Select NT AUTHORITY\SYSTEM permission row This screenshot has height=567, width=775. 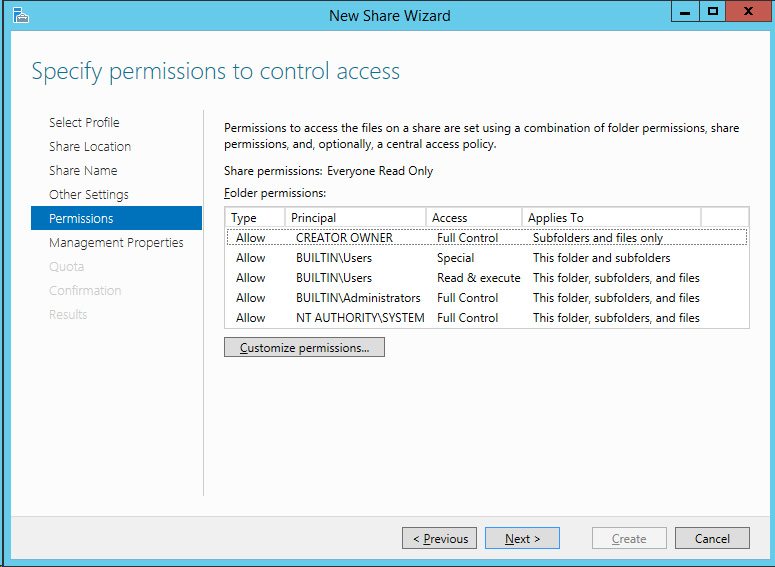[487, 317]
